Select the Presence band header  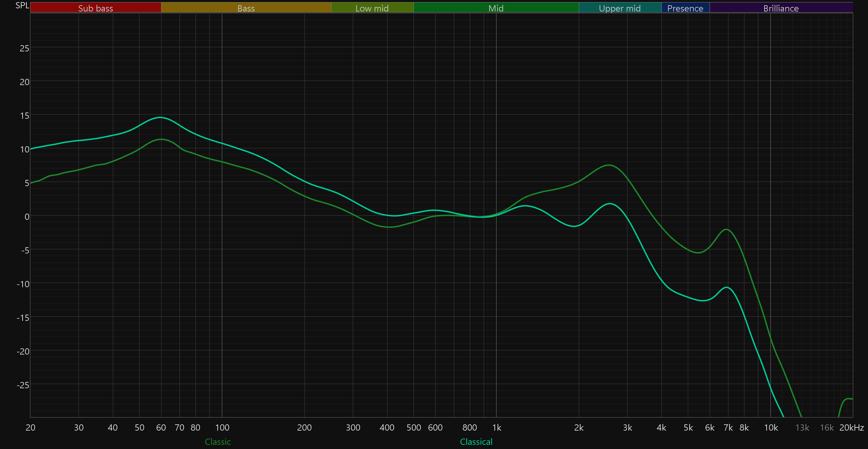[685, 8]
